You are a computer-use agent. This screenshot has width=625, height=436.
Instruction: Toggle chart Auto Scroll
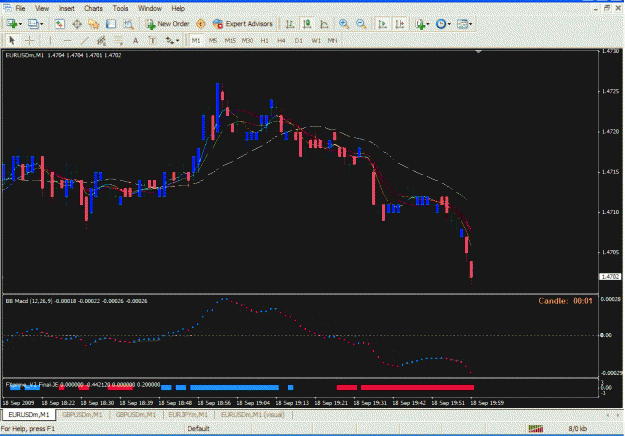pyautogui.click(x=382, y=24)
